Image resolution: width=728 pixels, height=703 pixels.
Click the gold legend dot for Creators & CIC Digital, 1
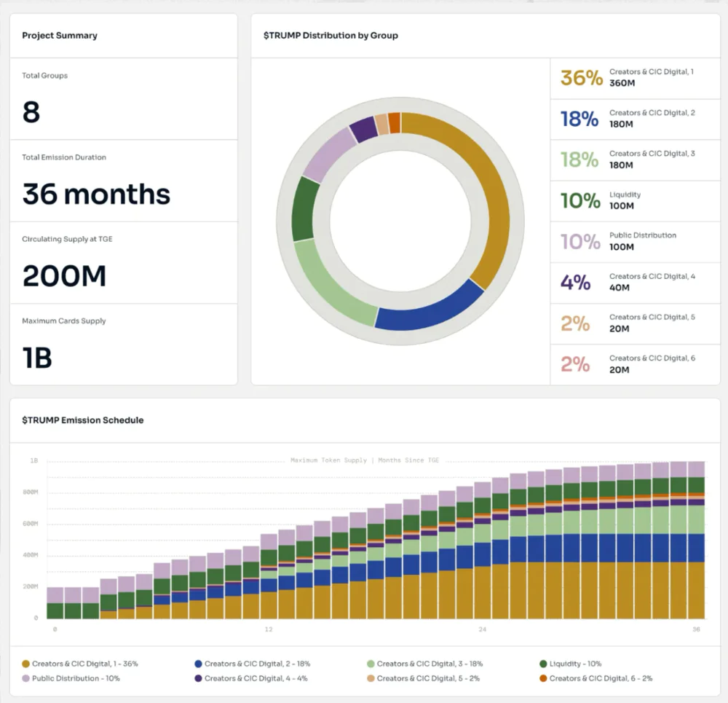tap(26, 664)
